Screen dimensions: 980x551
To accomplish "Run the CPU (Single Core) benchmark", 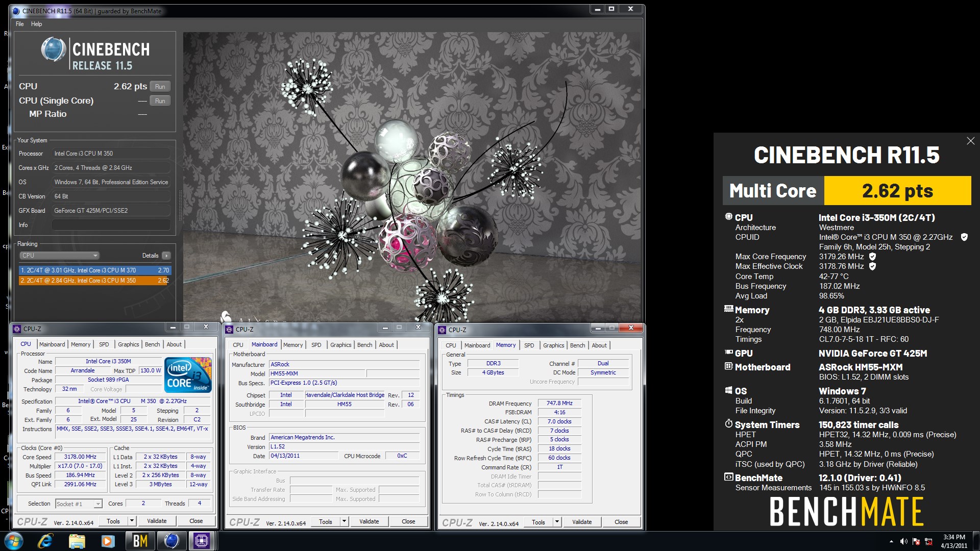I will click(x=160, y=101).
